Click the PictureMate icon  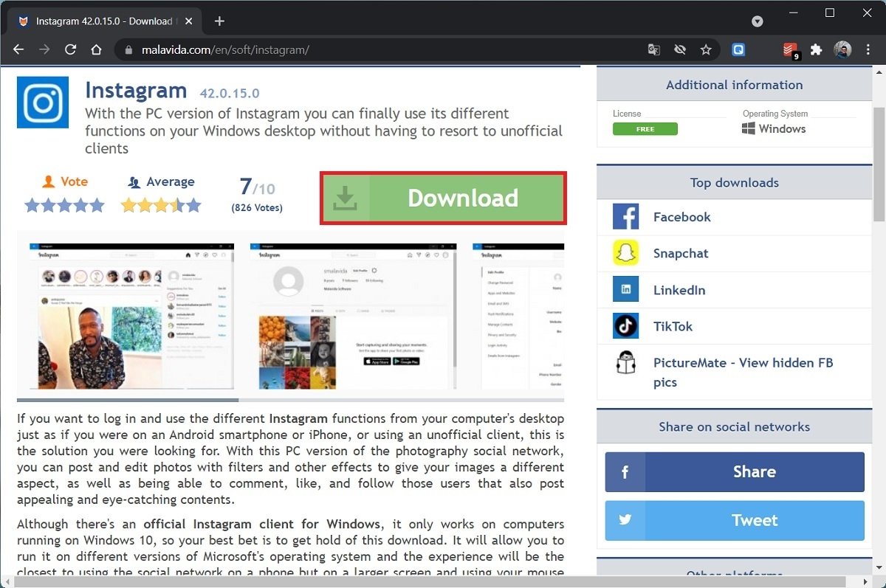coord(625,363)
